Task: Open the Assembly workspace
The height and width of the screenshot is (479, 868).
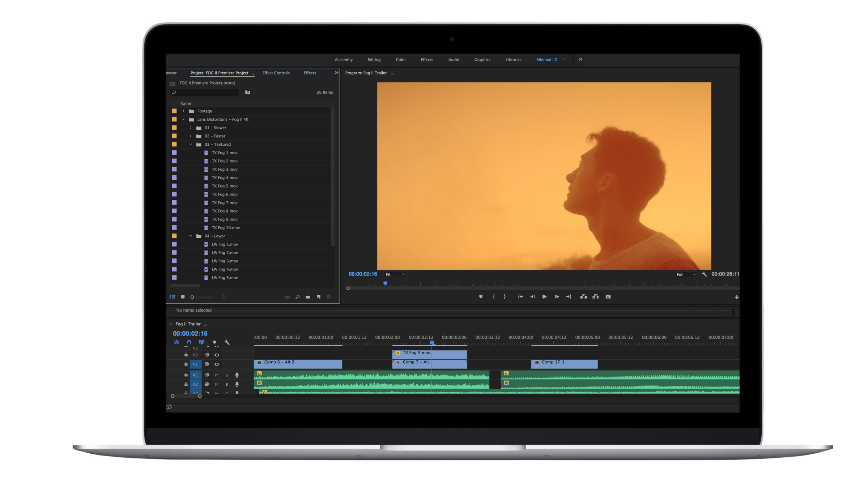Action: point(344,60)
